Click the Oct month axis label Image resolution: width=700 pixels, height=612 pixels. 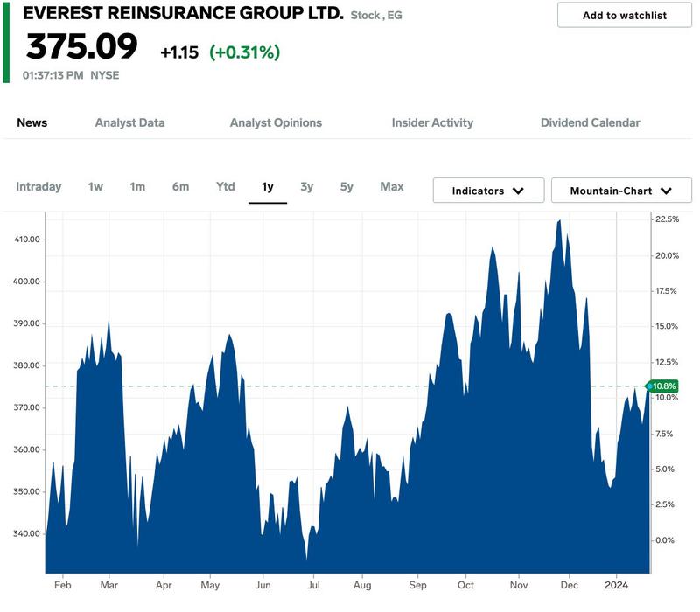coord(465,585)
